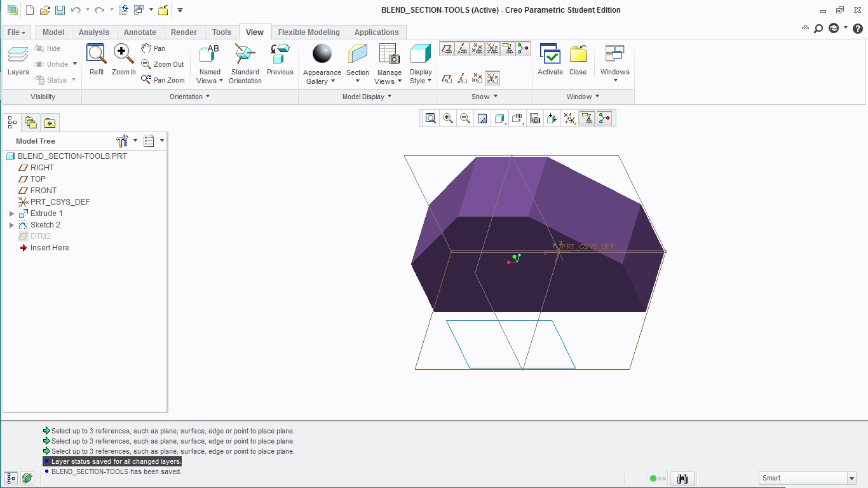This screenshot has width=868, height=488.
Task: Click Zoom In on the graphics toolbar
Action: 448,118
